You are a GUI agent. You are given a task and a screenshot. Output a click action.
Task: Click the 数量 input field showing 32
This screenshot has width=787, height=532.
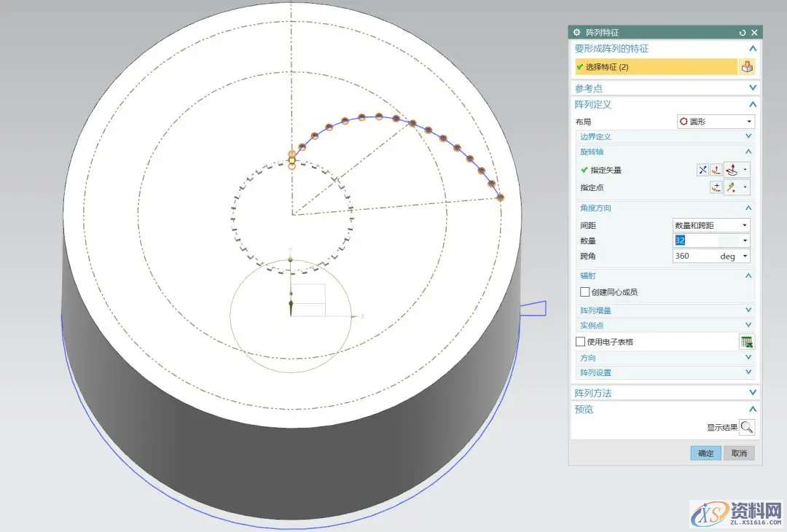[705, 241]
